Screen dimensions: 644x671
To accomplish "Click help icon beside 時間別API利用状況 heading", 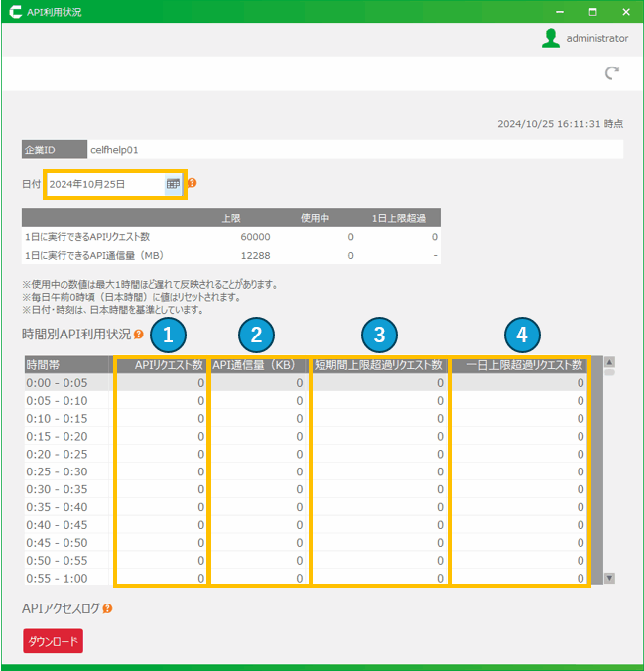I will tap(139, 335).
